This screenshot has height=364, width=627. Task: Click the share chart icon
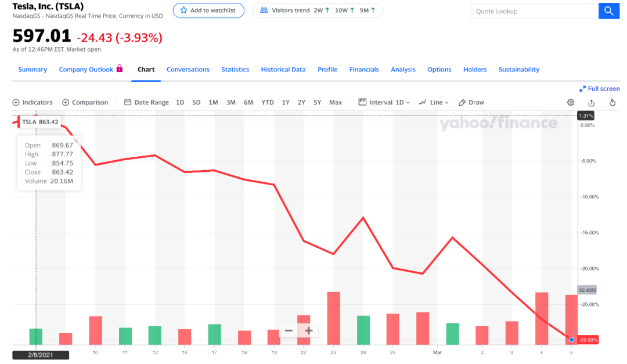pyautogui.click(x=592, y=102)
